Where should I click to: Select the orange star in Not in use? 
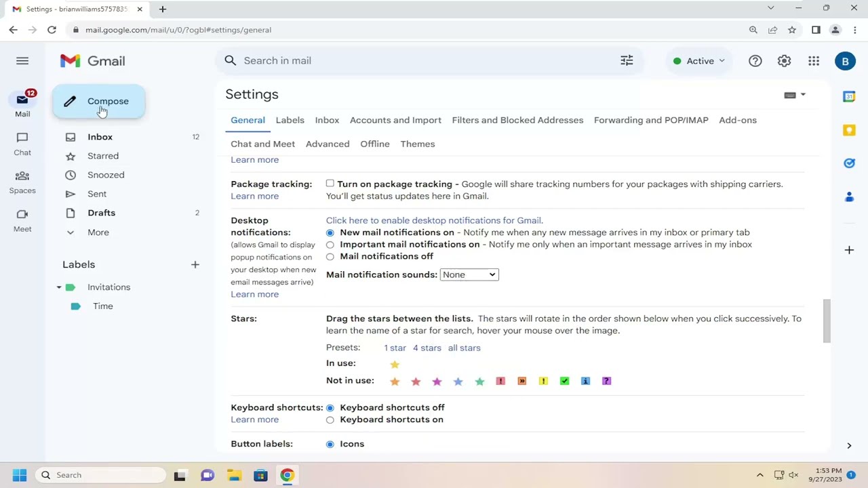coord(395,382)
